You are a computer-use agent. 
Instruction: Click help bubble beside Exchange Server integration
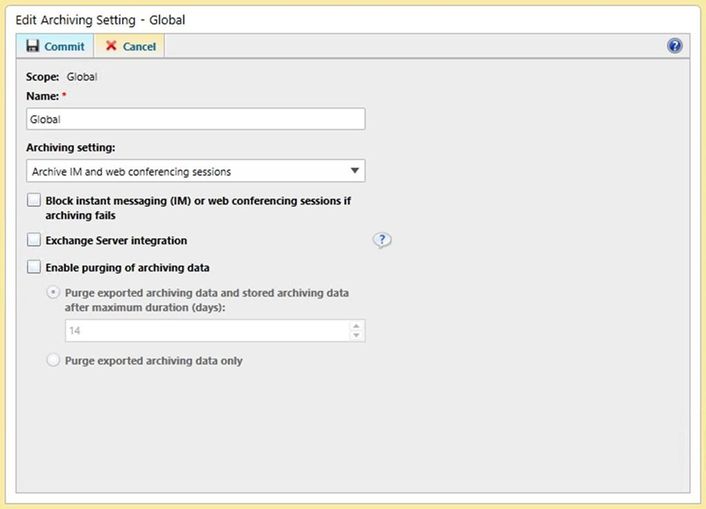tap(382, 240)
